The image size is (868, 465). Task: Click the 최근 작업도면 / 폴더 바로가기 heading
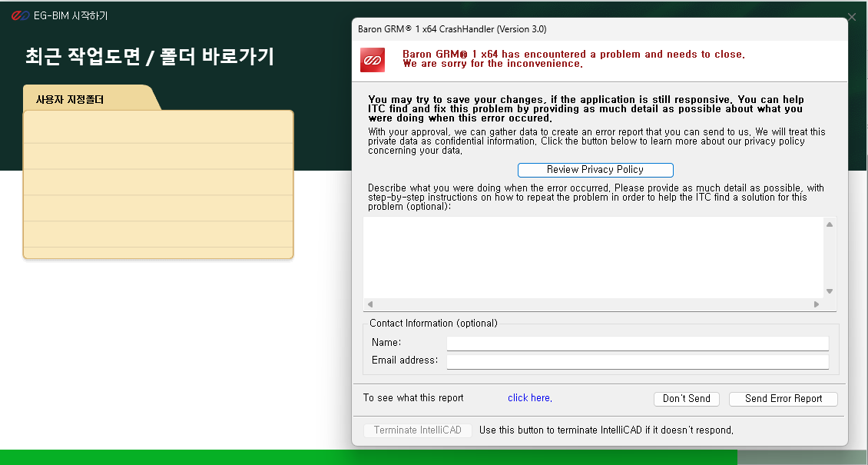pos(150,56)
